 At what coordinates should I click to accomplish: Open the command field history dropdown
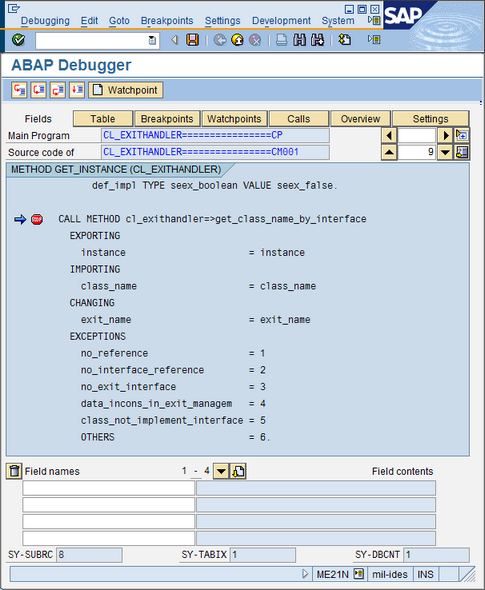pos(152,41)
